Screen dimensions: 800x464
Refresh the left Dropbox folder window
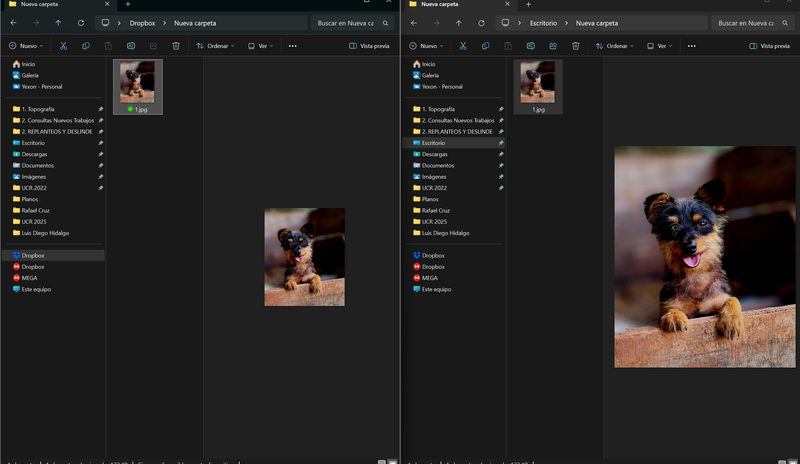click(x=80, y=22)
